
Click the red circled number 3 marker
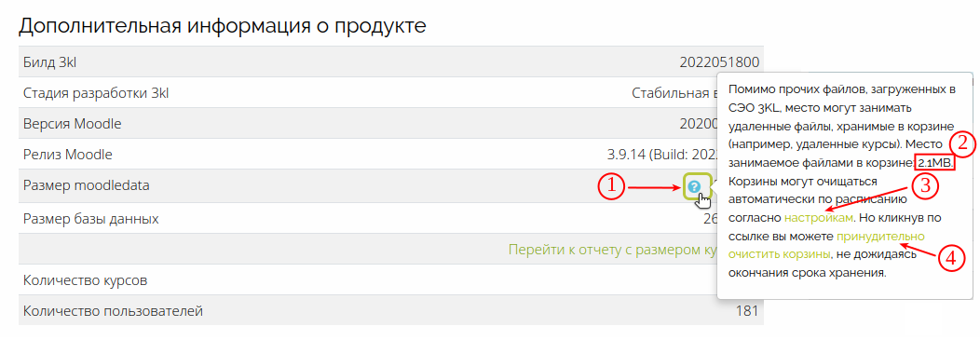pyautogui.click(x=924, y=186)
